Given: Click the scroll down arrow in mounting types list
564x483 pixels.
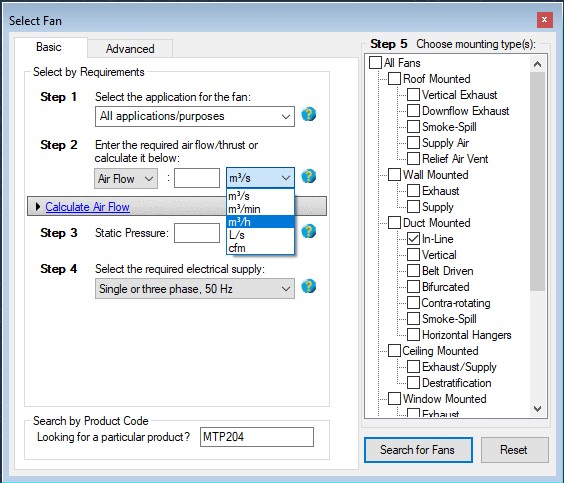Looking at the screenshot, I should pyautogui.click(x=537, y=409).
